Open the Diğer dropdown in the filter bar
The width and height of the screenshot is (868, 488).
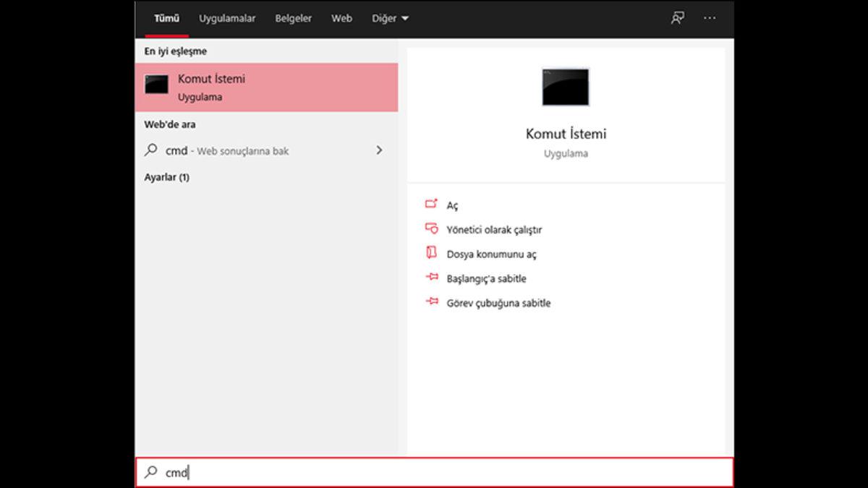389,18
